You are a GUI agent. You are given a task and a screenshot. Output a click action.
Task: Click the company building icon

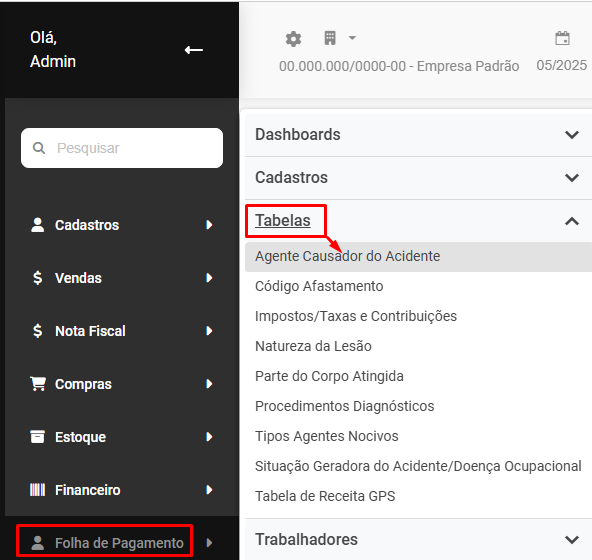pyautogui.click(x=330, y=38)
